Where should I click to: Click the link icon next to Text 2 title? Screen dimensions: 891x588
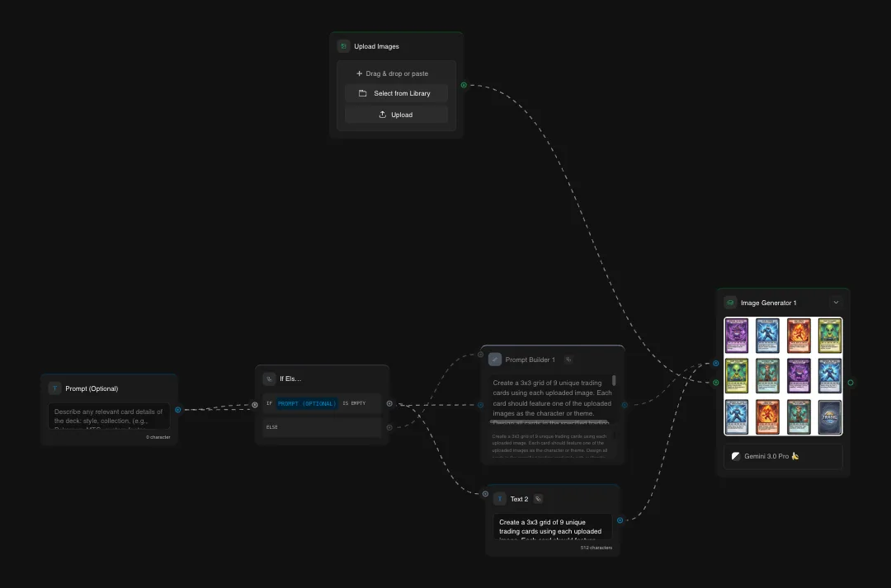(538, 498)
